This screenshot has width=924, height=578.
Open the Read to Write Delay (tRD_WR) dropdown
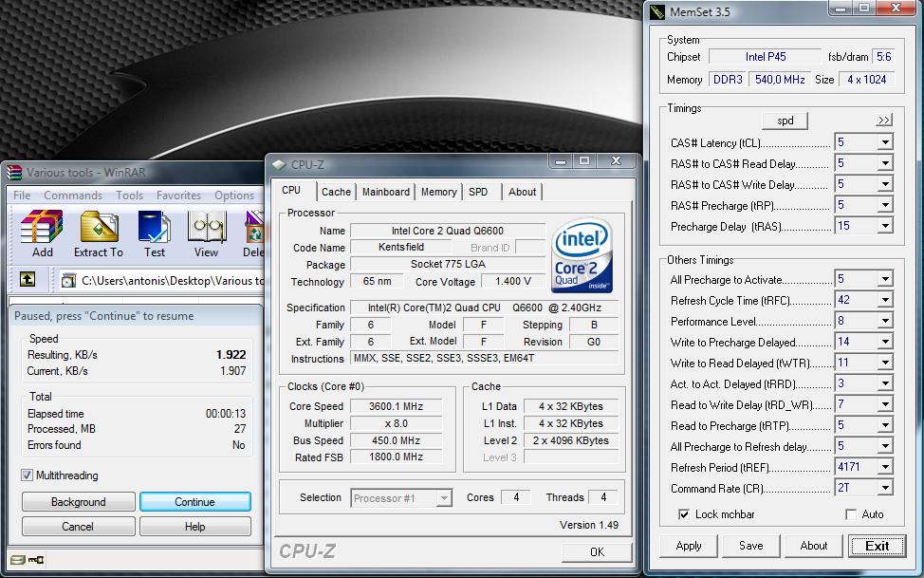(884, 404)
